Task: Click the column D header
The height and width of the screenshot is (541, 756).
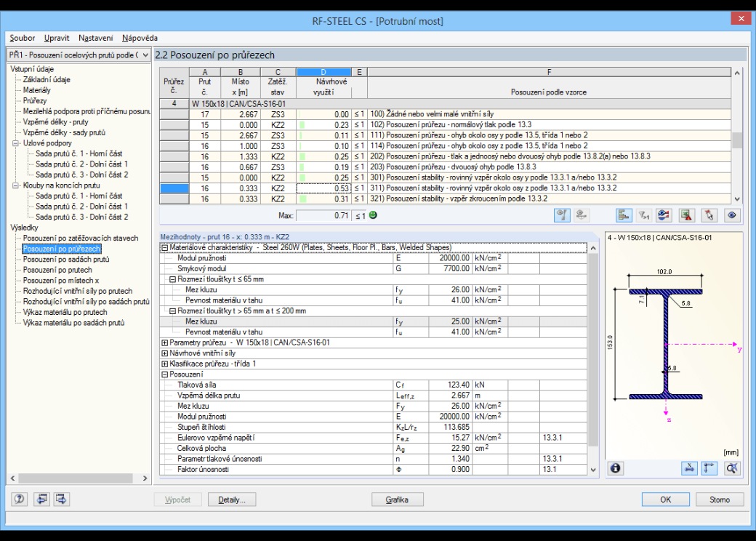Action: (x=323, y=72)
